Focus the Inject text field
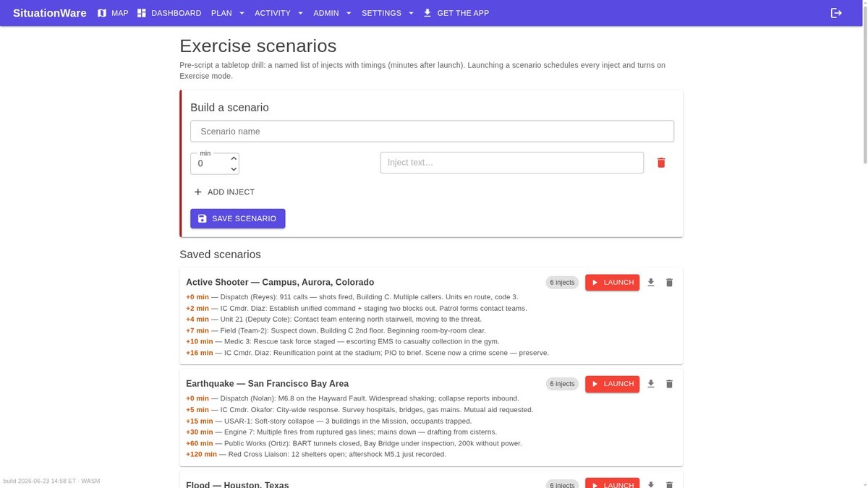The width and height of the screenshot is (868, 488). [x=512, y=163]
